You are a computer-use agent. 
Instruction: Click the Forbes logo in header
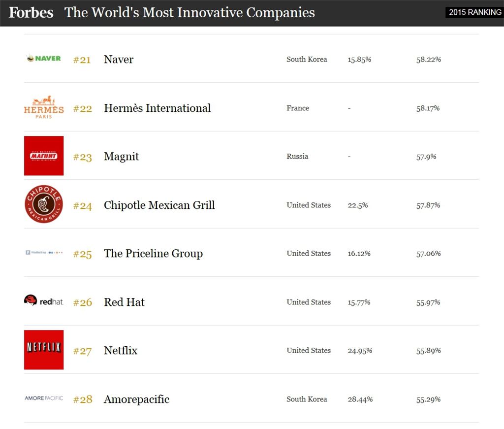[x=31, y=12]
